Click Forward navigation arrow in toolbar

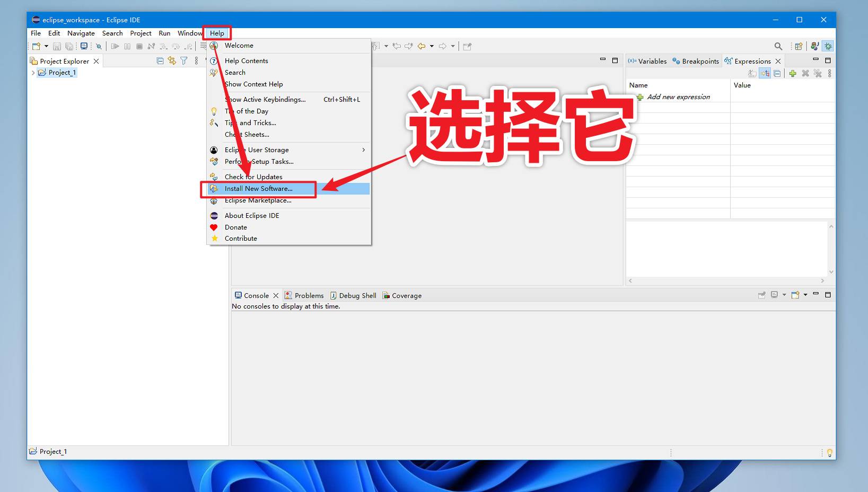click(x=443, y=46)
